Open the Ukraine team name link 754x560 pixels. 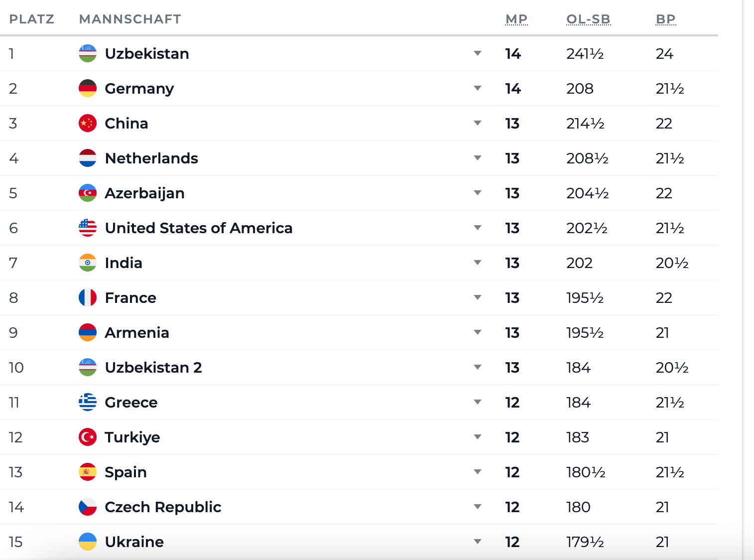134,542
